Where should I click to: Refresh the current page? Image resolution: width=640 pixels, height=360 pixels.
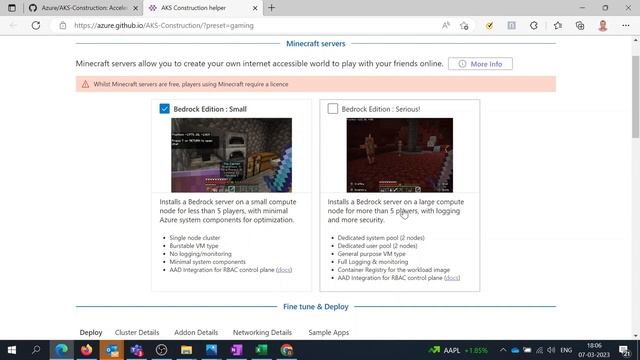tap(36, 25)
